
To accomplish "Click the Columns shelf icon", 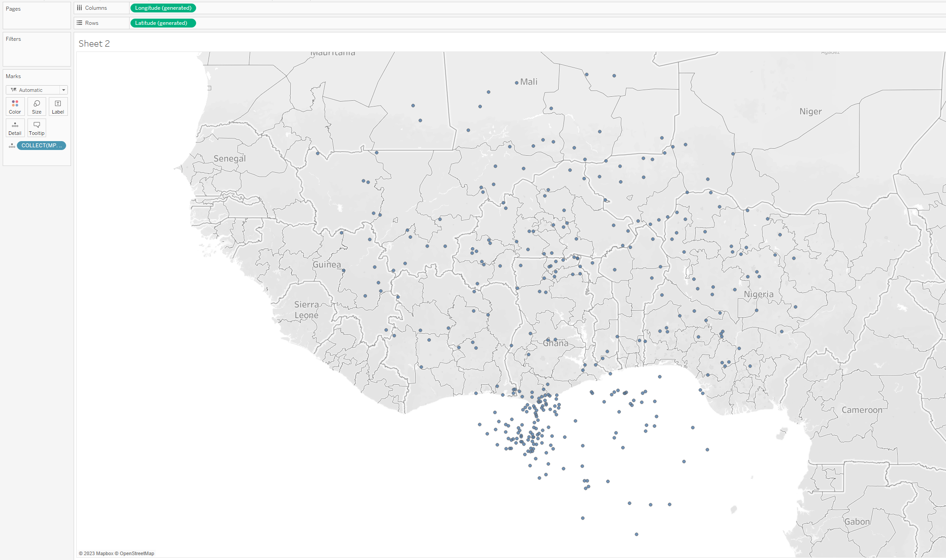I will [x=79, y=8].
